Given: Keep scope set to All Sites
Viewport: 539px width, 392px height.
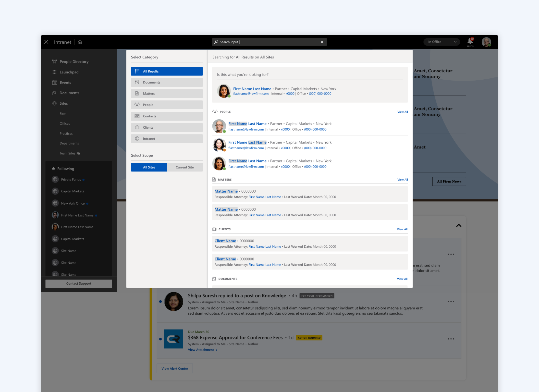Looking at the screenshot, I should 149,167.
